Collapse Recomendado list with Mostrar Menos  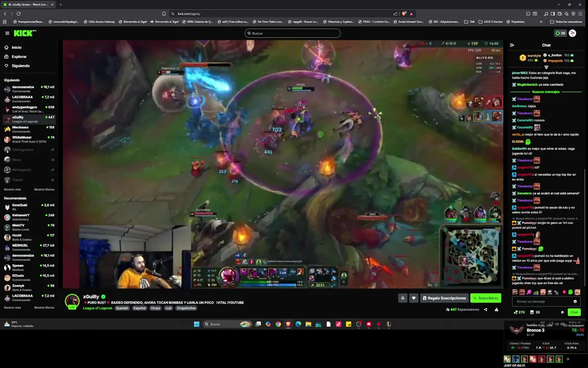pos(44,307)
